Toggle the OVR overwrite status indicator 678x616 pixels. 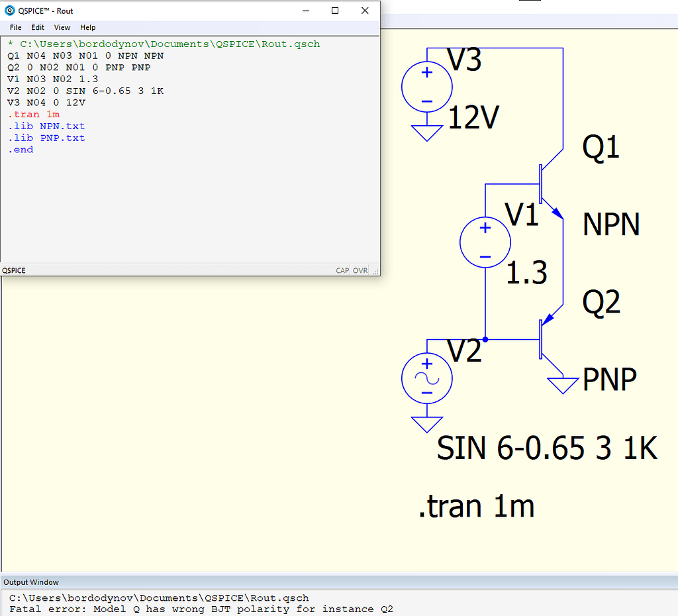[x=360, y=270]
